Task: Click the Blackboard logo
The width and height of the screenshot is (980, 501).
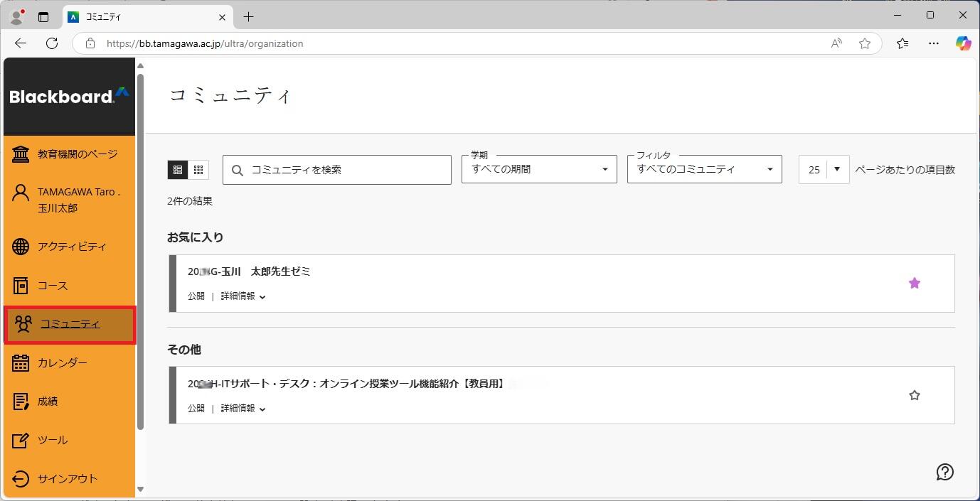Action: pos(69,96)
